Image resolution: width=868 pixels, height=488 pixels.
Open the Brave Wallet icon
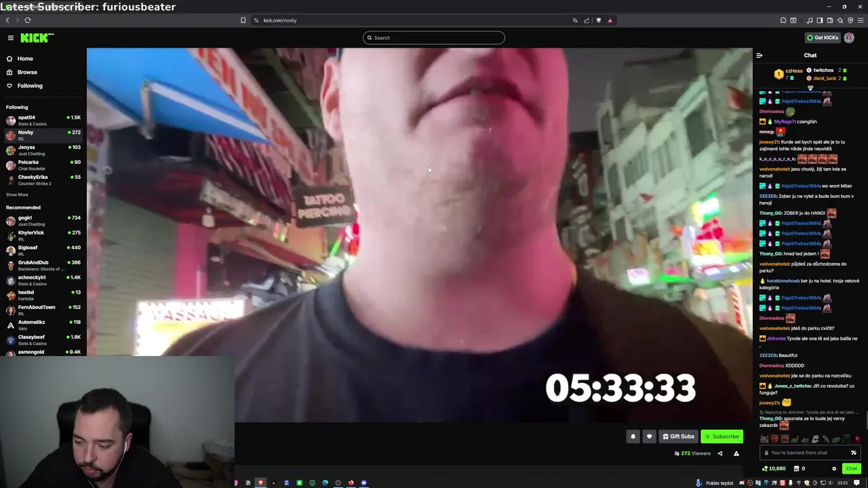[x=830, y=20]
